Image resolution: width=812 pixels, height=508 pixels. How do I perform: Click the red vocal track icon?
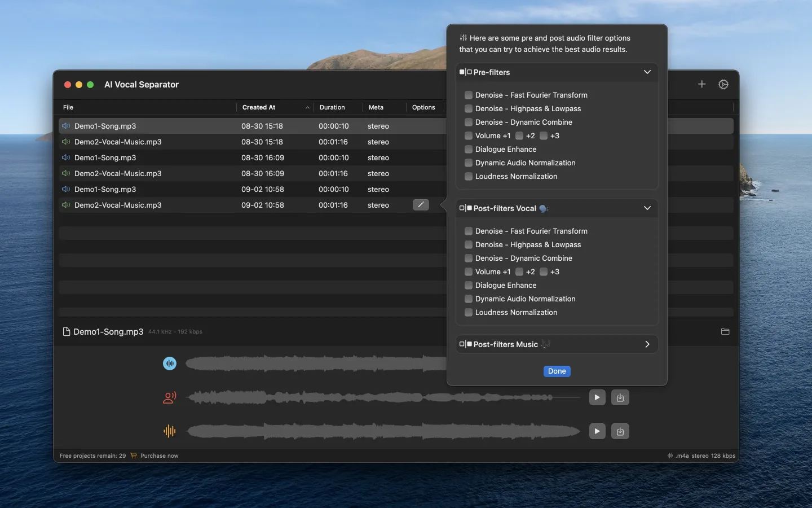[170, 397]
